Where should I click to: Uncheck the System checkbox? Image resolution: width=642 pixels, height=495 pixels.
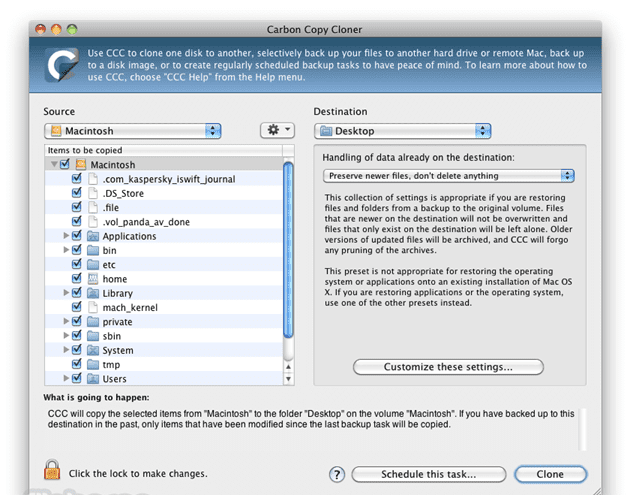77,350
